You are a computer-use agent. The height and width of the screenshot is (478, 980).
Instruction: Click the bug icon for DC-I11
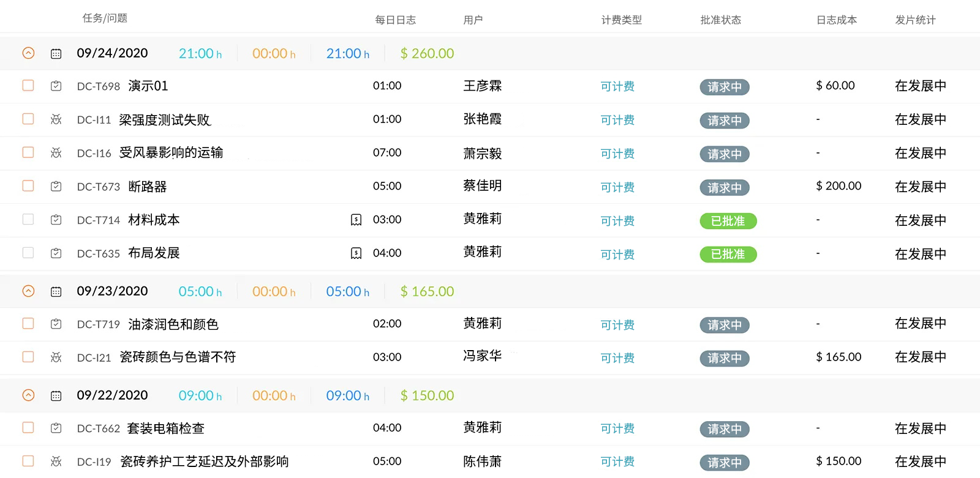click(56, 119)
